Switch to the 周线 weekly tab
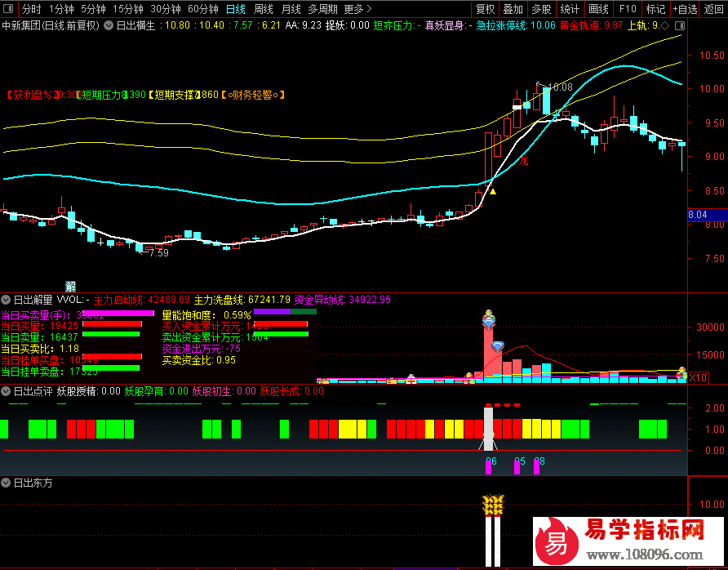Image resolution: width=728 pixels, height=570 pixels. [263, 10]
